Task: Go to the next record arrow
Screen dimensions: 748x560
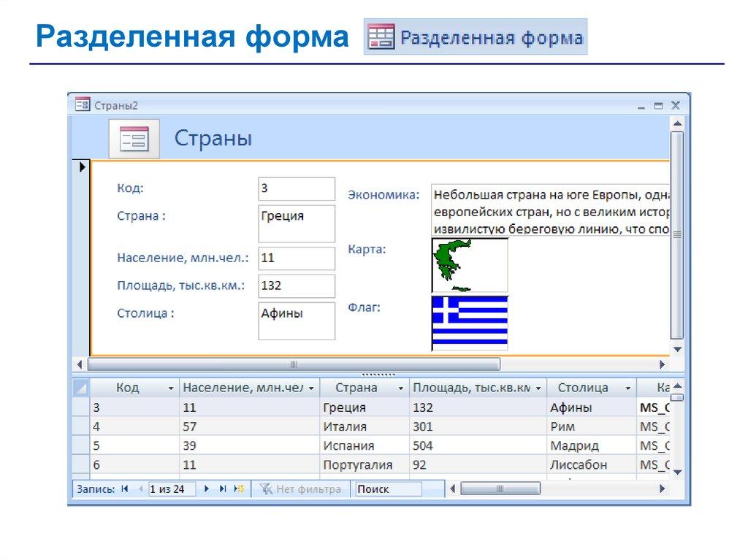Action: (x=207, y=489)
